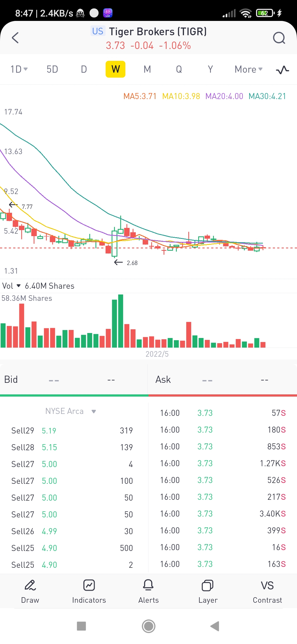
Task: Select the 16:00 trade of 853S
Action: tap(223, 446)
